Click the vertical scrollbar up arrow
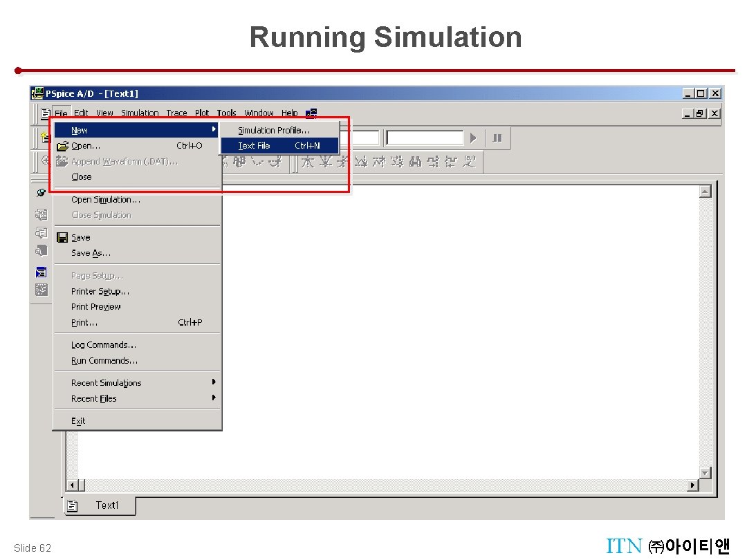 click(705, 192)
